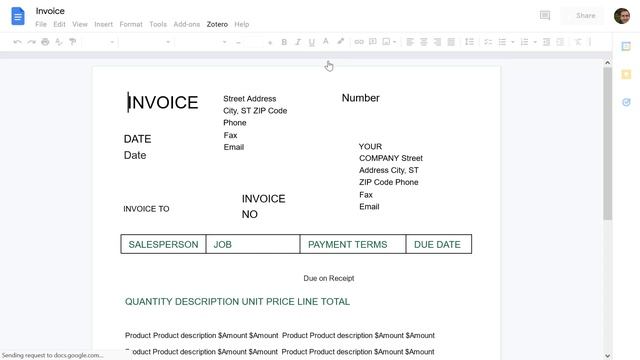Expand numbered list style options

(x=535, y=42)
